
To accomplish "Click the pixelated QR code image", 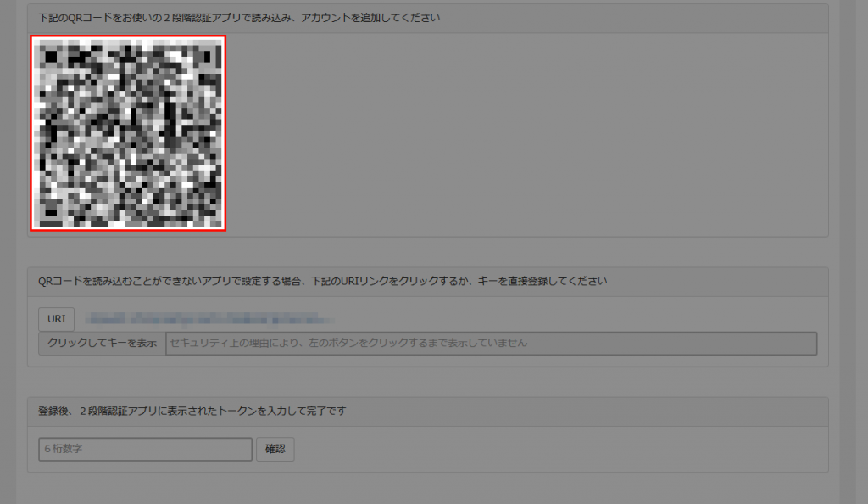I will [128, 133].
